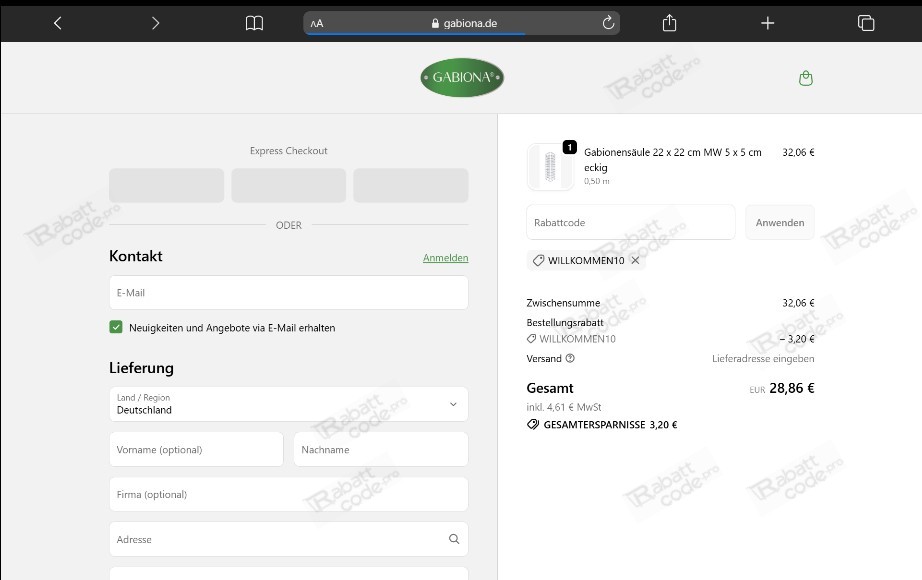This screenshot has height=580, width=922.
Task: Click the Gabionensäule product thumbnail
Action: (550, 167)
